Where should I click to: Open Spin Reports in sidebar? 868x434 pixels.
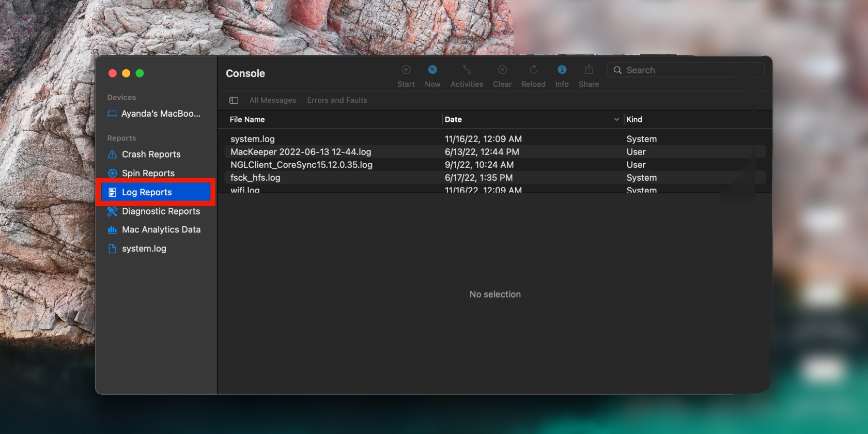148,173
